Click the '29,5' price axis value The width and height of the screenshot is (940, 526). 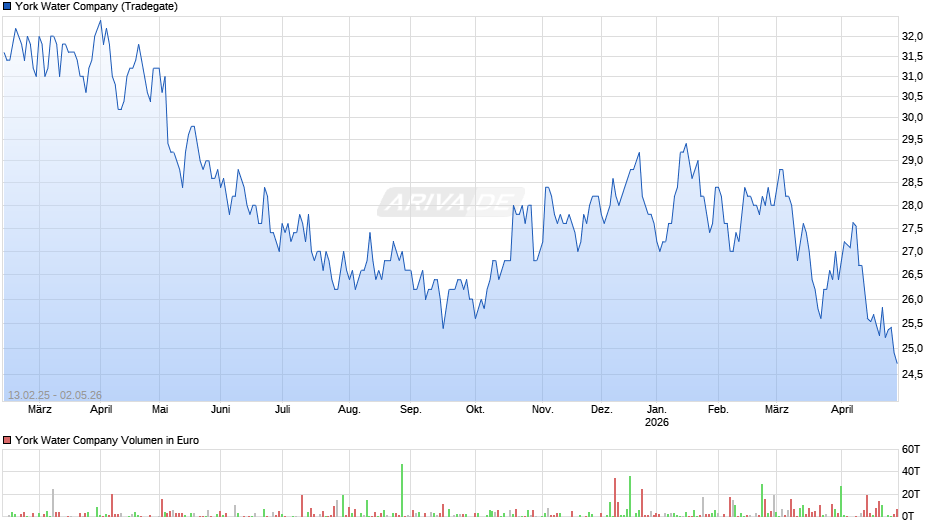tap(912, 140)
